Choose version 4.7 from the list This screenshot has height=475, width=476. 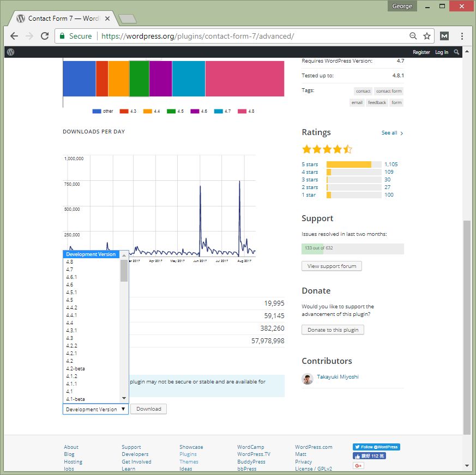(x=91, y=269)
